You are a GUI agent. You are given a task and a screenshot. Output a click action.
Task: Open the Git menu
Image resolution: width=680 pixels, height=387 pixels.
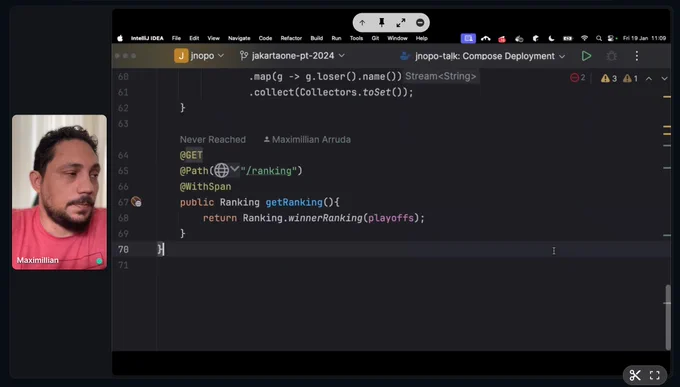pyautogui.click(x=375, y=38)
